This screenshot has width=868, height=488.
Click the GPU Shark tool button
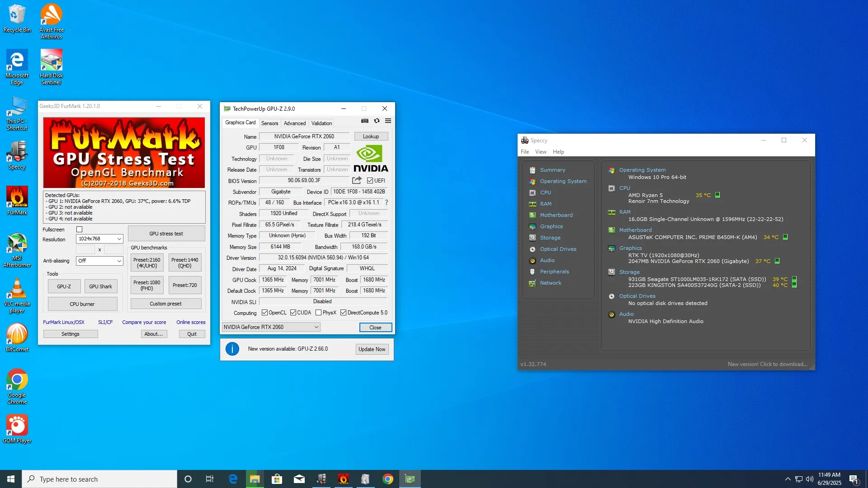pos(100,286)
